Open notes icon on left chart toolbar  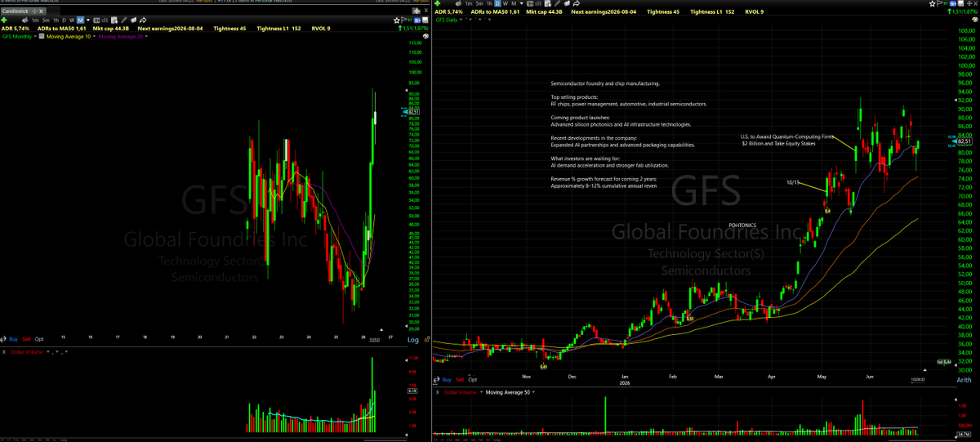click(114, 20)
